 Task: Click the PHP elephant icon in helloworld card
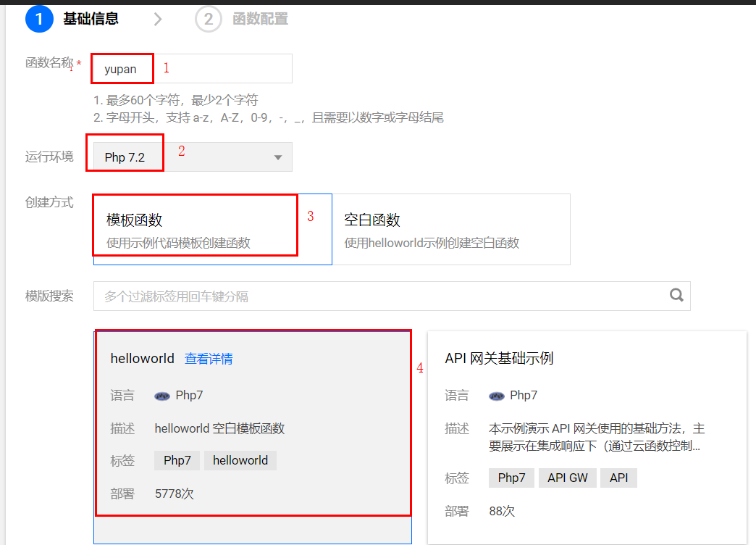coord(162,396)
